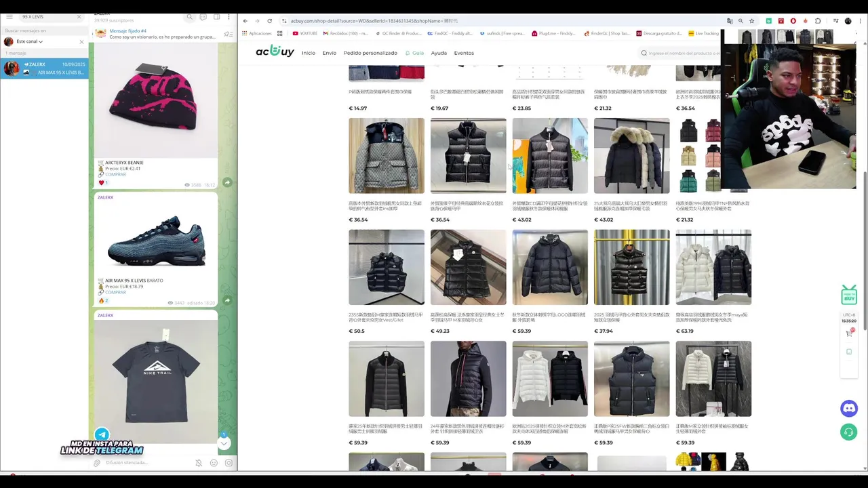Open Eventos menu item
This screenshot has width=868, height=488.
tap(464, 53)
